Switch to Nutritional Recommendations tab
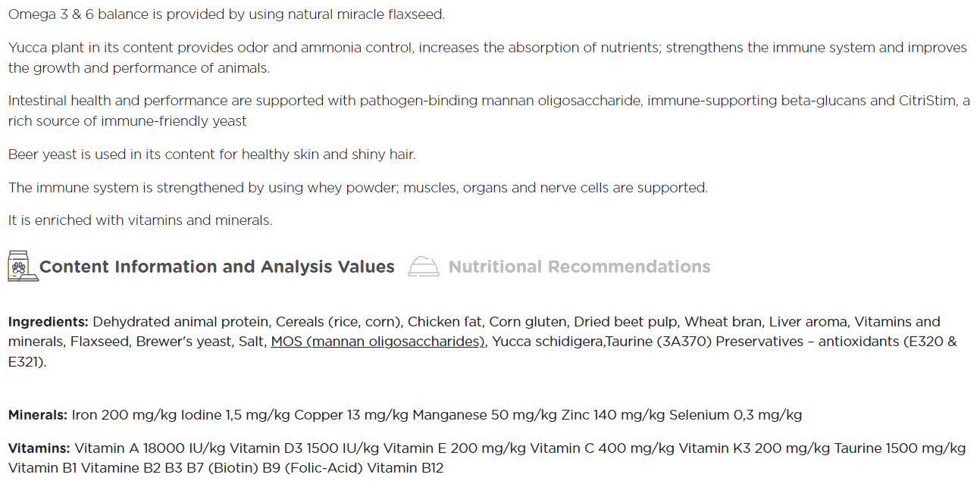Screen dimensions: 980x484 coord(579,267)
